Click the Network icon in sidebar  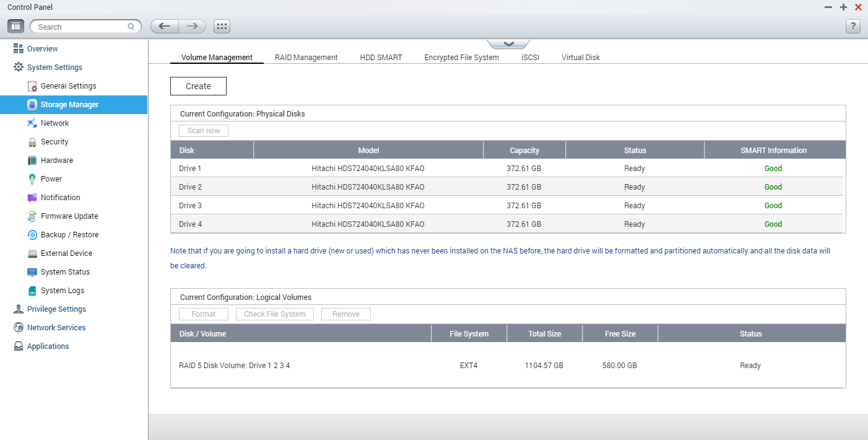pyautogui.click(x=32, y=123)
